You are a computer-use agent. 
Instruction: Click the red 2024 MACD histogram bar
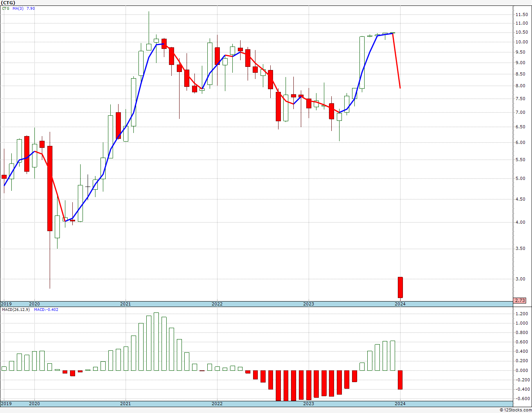(400, 380)
